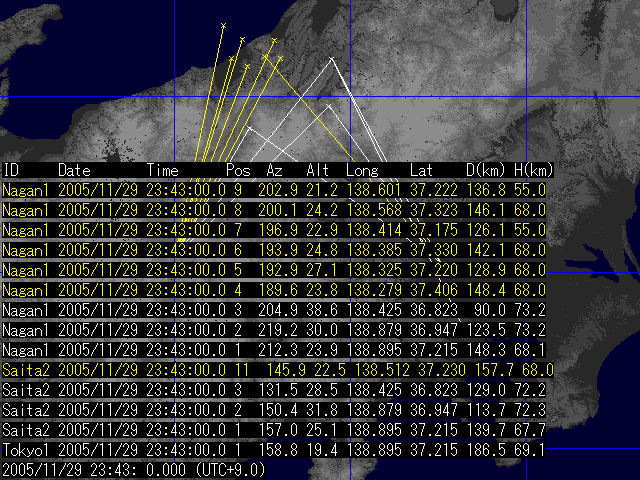This screenshot has width=640, height=480.
Task: Click the UTC+9.0 timestamp status line
Action: pyautogui.click(x=134, y=470)
